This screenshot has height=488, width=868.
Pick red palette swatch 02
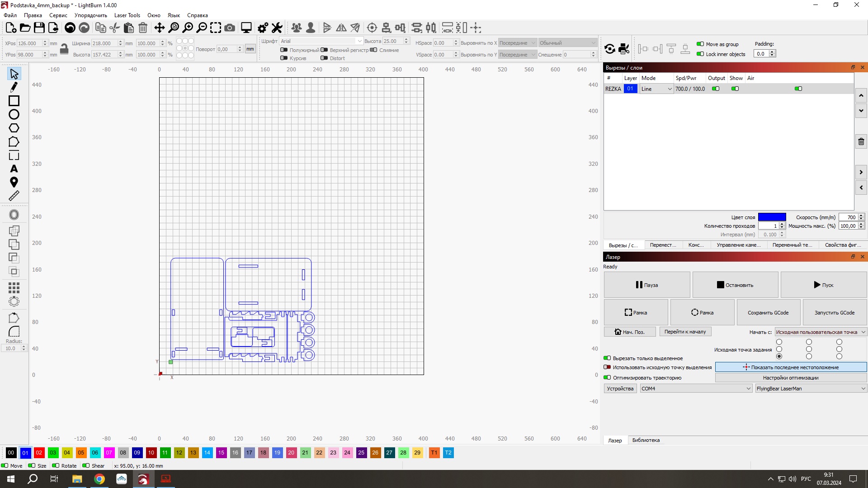[x=39, y=452]
